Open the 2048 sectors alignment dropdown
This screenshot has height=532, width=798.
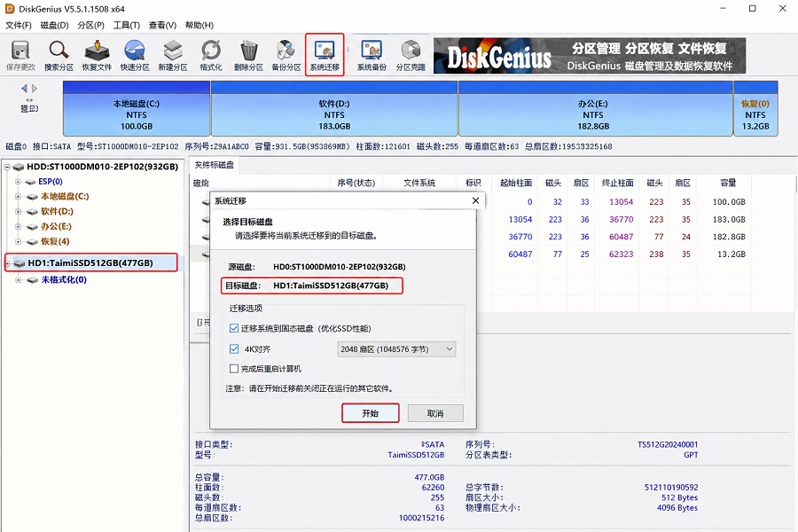click(396, 349)
